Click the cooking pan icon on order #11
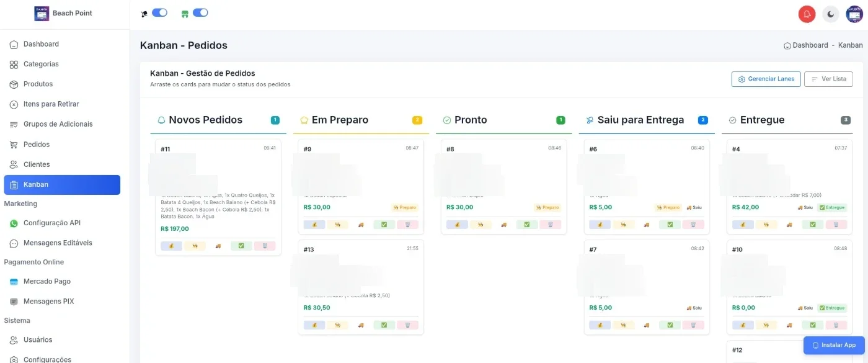Viewport: 868px width, 363px height. pos(195,246)
